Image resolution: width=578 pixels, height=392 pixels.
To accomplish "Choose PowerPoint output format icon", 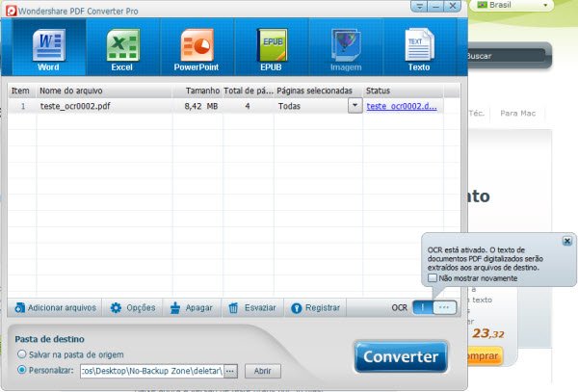I will click(x=197, y=48).
